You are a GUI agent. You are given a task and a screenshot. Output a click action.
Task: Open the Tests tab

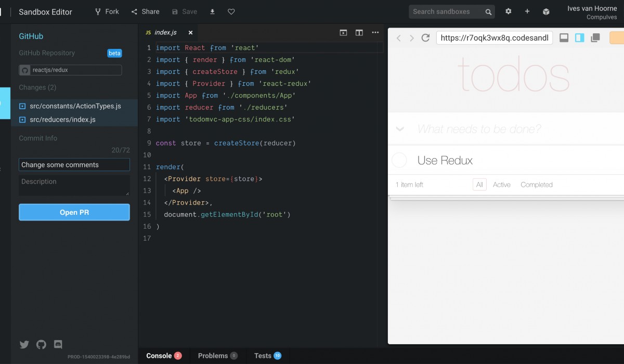[x=267, y=356]
